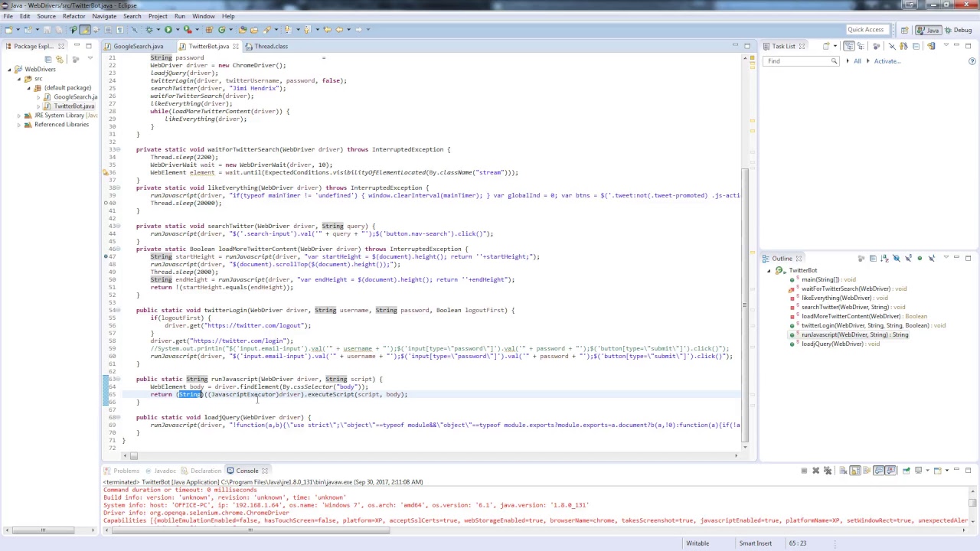Expand the JRE System Library node
Image resolution: width=980 pixels, height=551 pixels.
[19, 115]
